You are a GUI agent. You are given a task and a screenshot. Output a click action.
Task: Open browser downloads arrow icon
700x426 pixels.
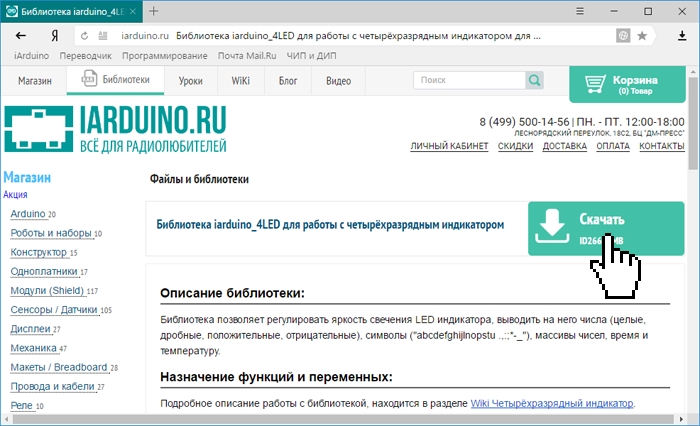point(682,36)
